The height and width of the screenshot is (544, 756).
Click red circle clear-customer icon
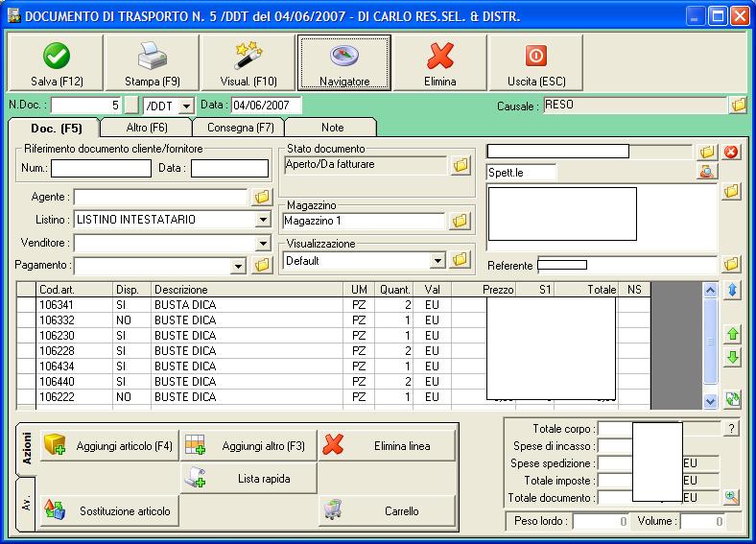(x=731, y=153)
